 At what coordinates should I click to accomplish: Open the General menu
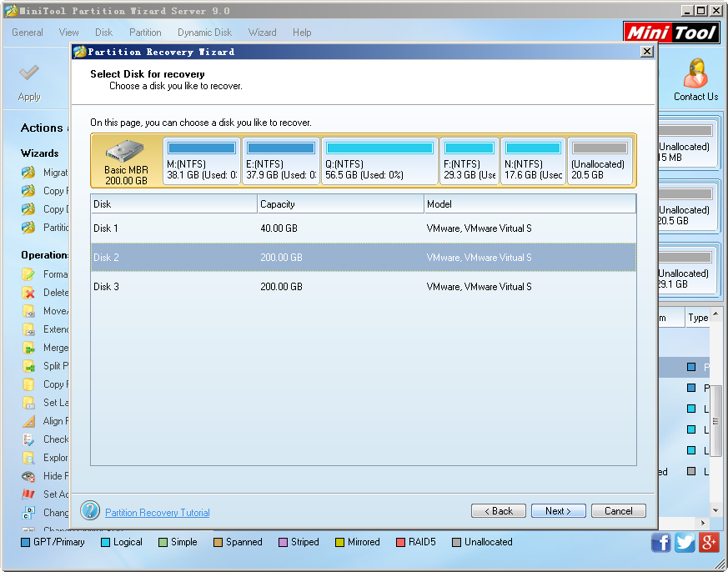coord(28,33)
